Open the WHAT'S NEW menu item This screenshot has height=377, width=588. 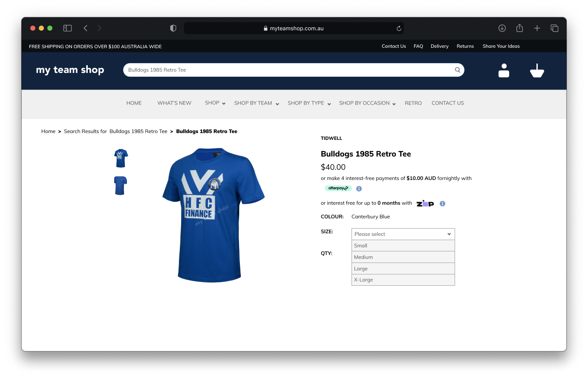click(x=174, y=103)
